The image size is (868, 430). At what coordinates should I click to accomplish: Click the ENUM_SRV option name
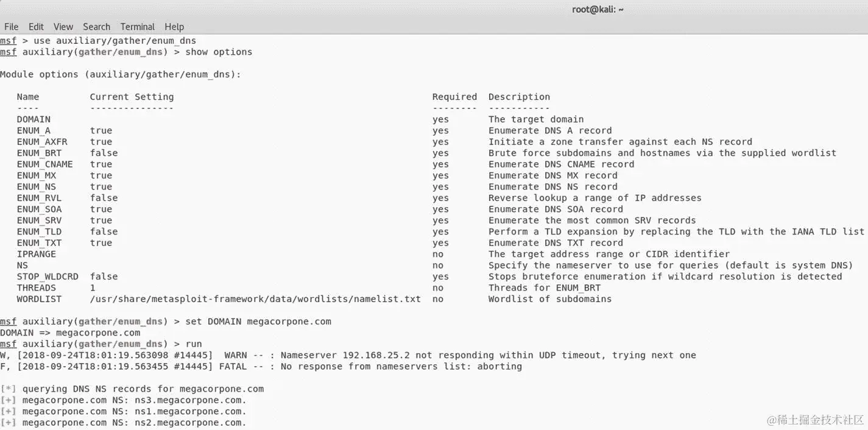(39, 220)
